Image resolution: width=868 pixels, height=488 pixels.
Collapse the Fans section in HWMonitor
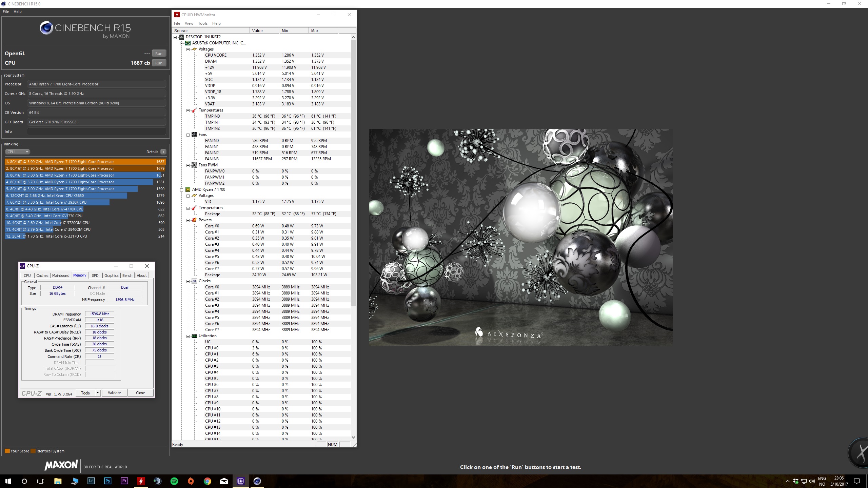(x=188, y=135)
